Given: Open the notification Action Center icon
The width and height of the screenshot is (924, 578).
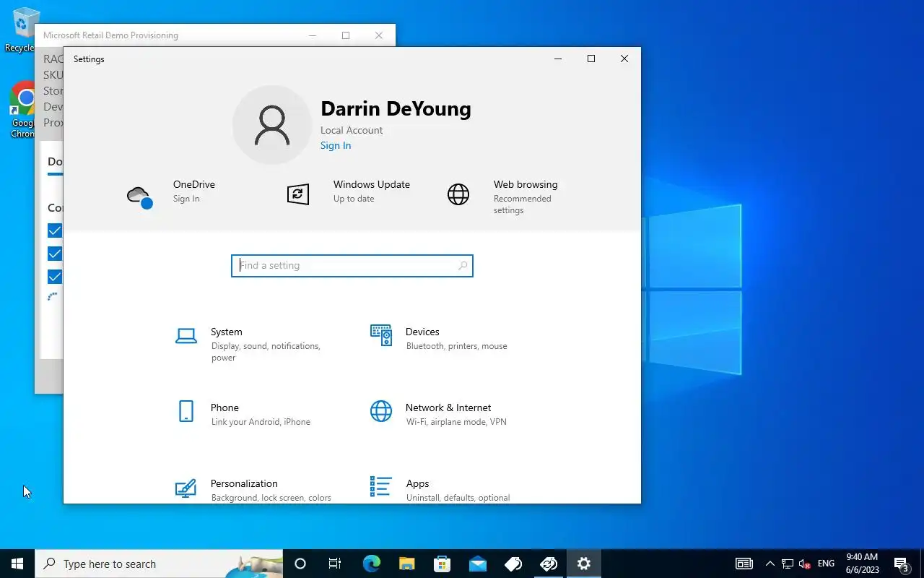Looking at the screenshot, I should 902,564.
